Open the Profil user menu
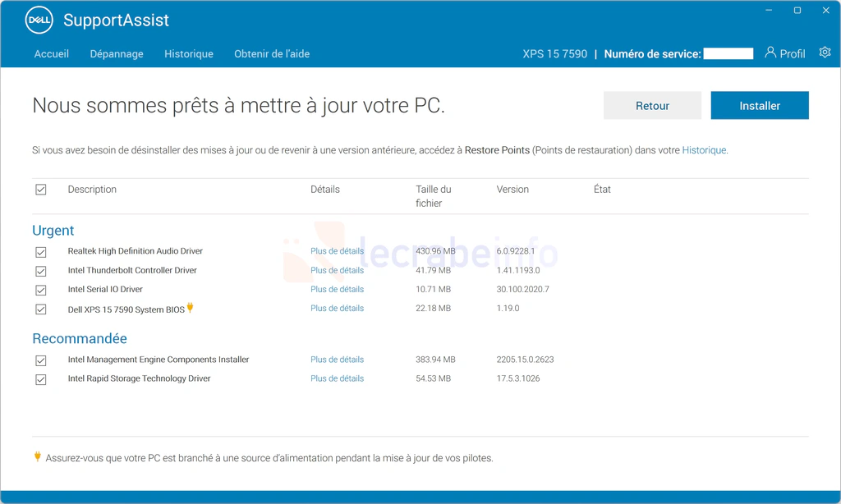Viewport: 841px width, 504px height. [x=784, y=53]
